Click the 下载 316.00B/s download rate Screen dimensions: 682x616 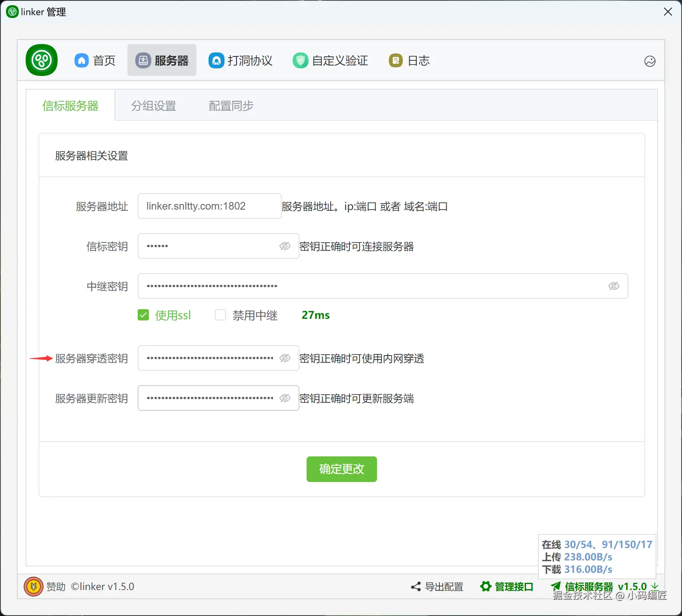coord(577,569)
